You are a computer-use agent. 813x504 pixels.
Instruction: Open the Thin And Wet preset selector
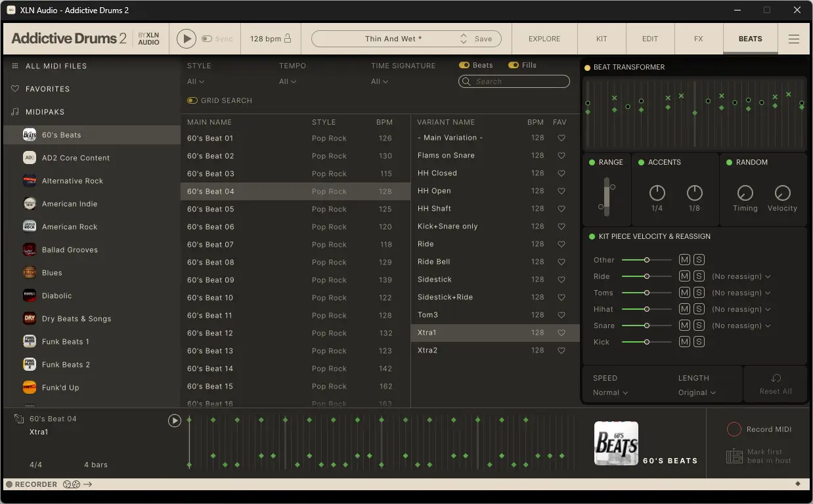pyautogui.click(x=393, y=39)
